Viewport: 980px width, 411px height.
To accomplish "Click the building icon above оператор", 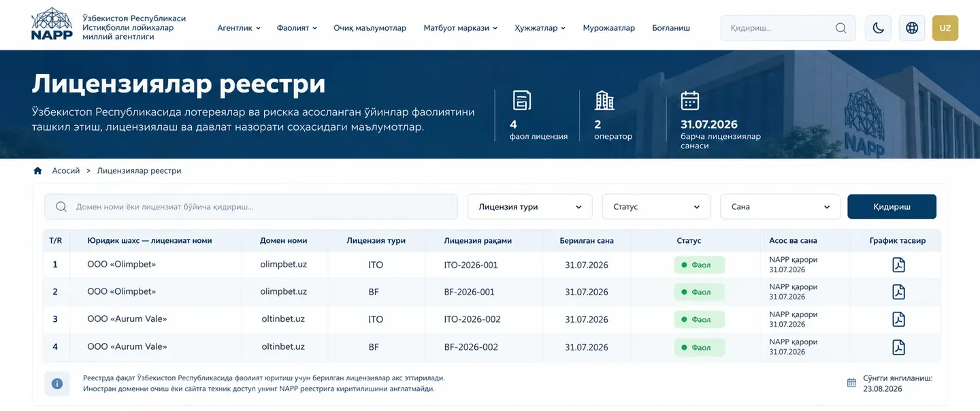I will click(x=604, y=100).
